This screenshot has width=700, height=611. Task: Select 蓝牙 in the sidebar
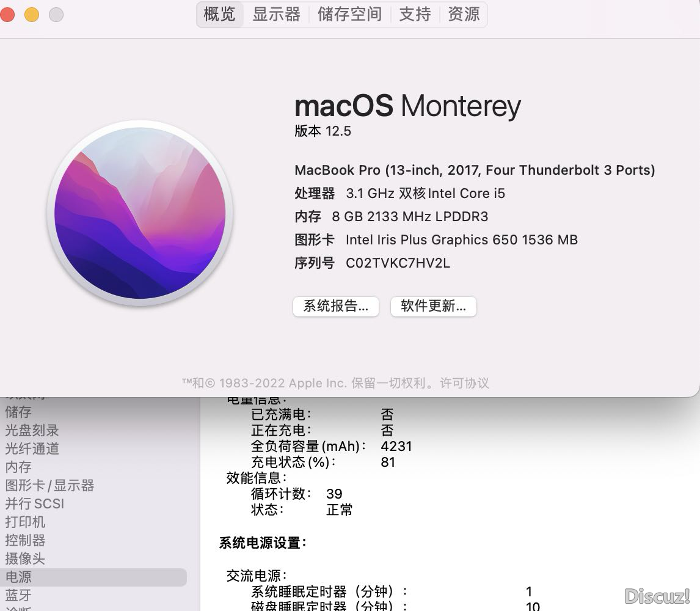[x=18, y=595]
